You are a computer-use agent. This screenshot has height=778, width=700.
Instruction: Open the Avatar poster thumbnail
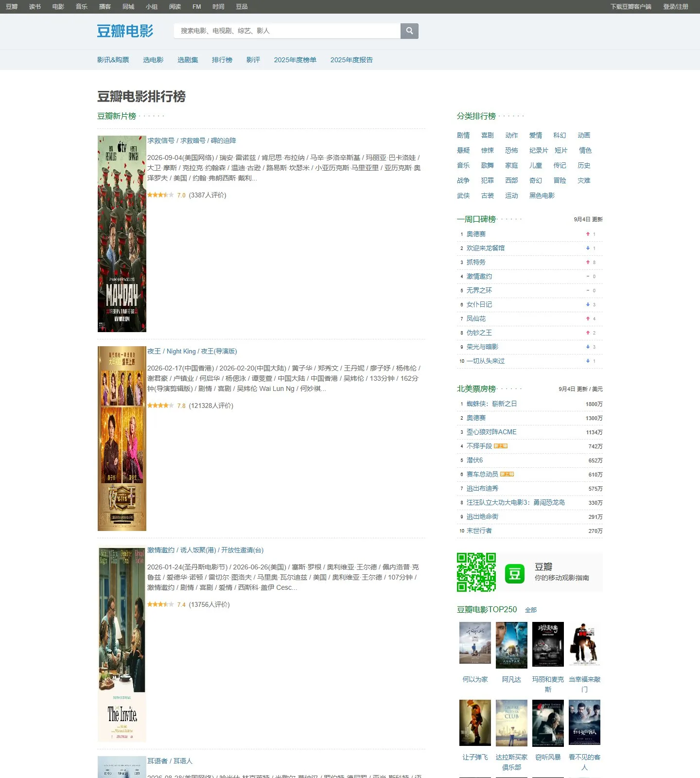[x=511, y=645]
